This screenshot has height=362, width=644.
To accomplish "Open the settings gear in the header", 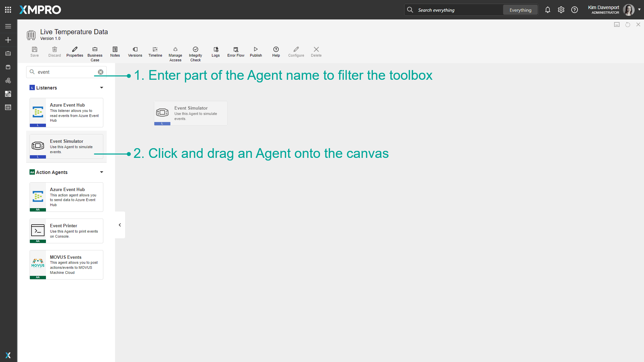I will pos(561,10).
